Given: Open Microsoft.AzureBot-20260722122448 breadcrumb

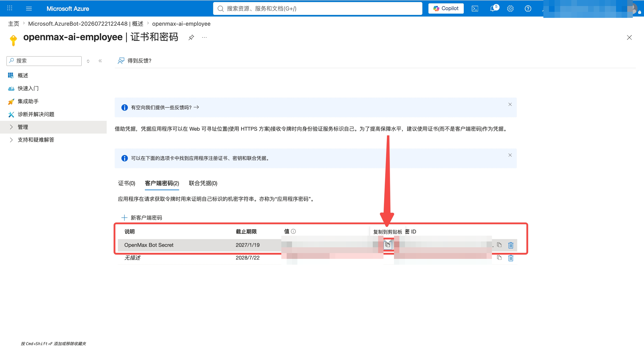Looking at the screenshot, I should point(86,24).
